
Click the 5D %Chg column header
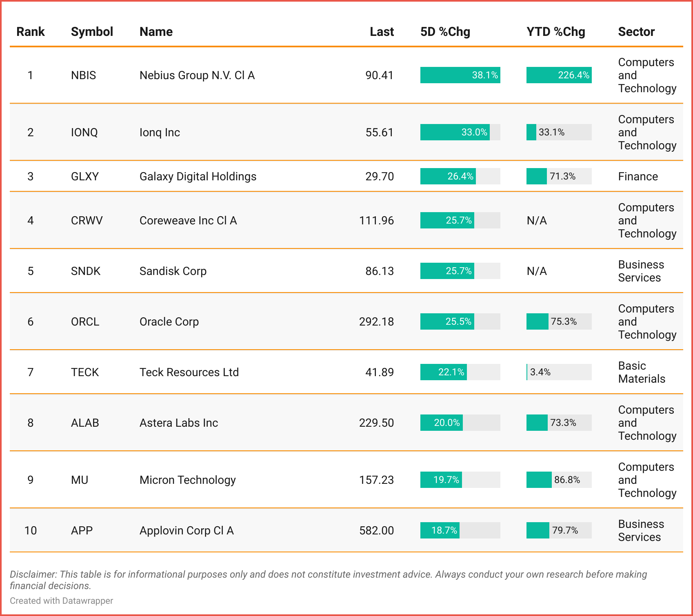click(x=445, y=32)
